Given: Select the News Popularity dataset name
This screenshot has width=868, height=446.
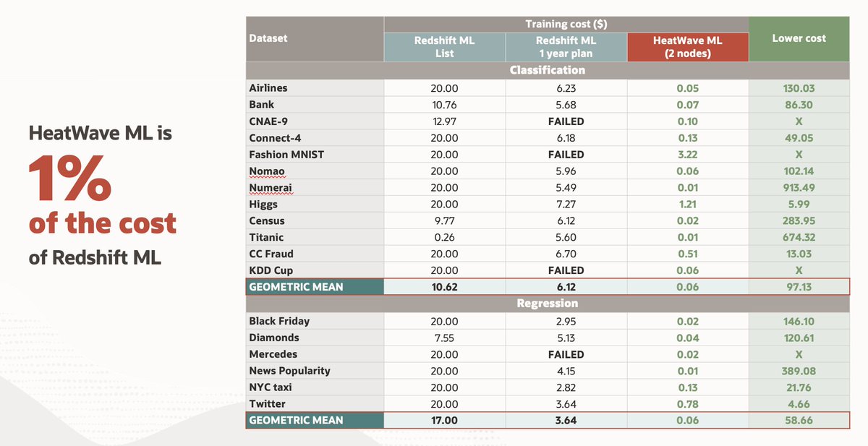Looking at the screenshot, I should 290,371.
